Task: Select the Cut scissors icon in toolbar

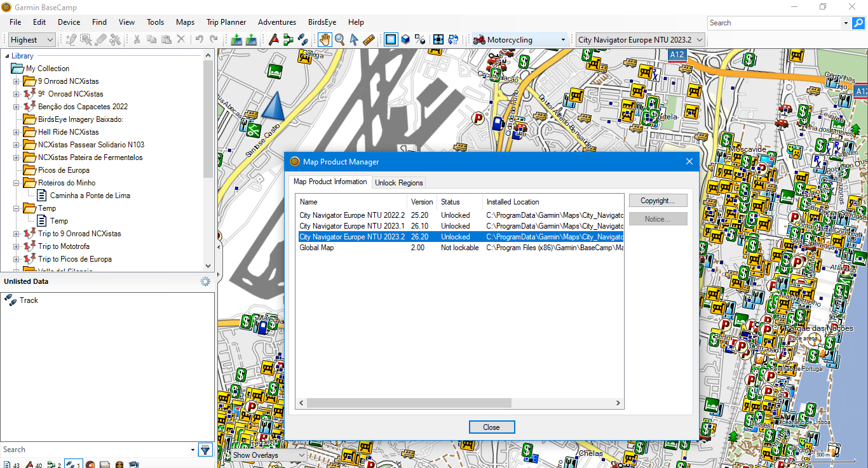Action: click(136, 39)
